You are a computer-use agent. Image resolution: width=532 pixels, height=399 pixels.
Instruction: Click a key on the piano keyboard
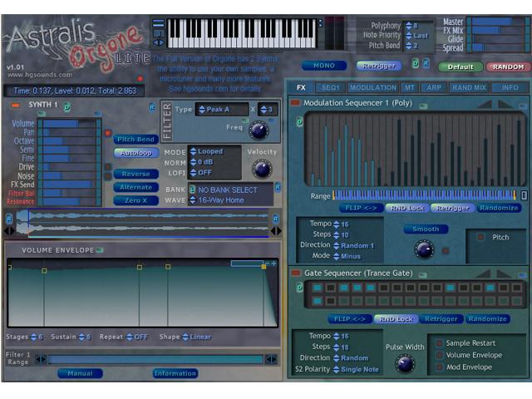point(241,35)
